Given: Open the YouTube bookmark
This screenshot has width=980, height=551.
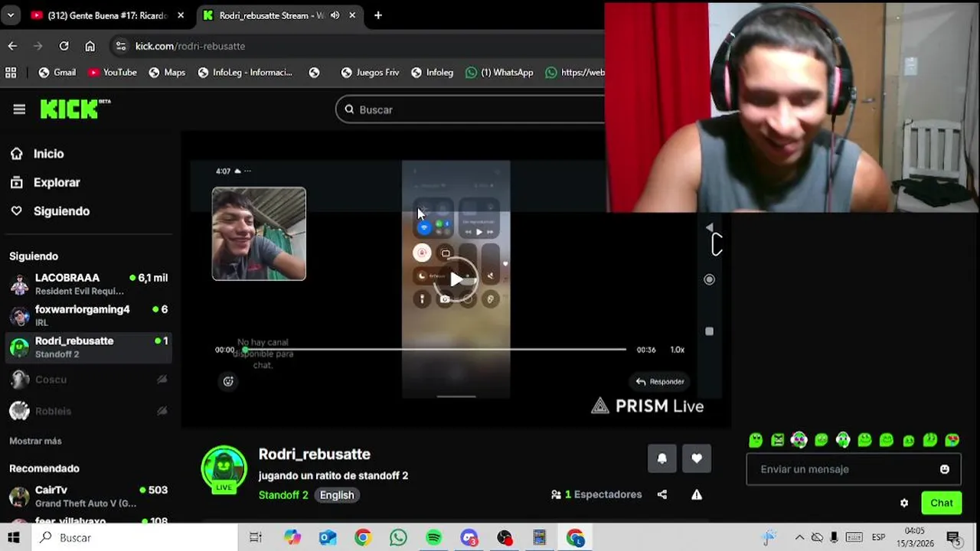Looking at the screenshot, I should pos(113,73).
